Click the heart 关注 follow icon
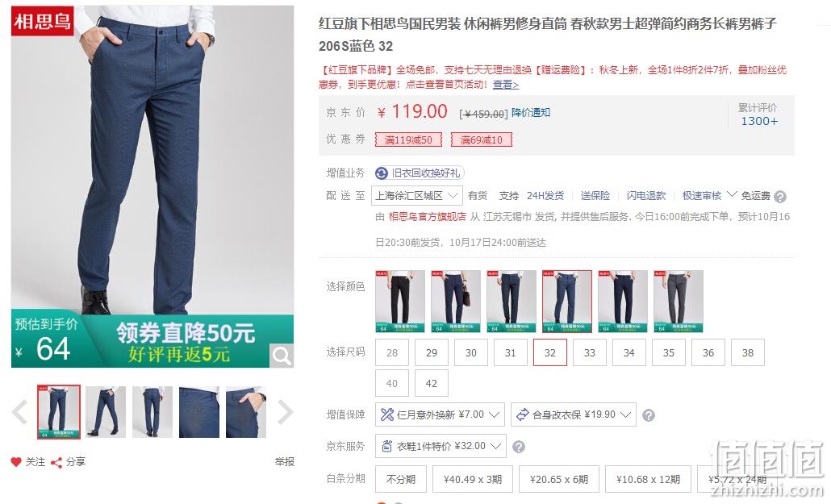The width and height of the screenshot is (831, 504). (16, 462)
